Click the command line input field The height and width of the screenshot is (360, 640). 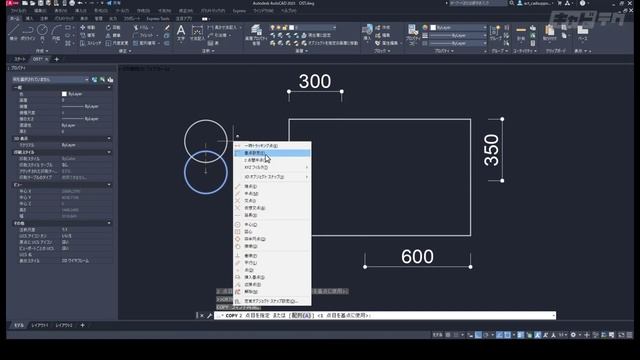tap(385, 316)
